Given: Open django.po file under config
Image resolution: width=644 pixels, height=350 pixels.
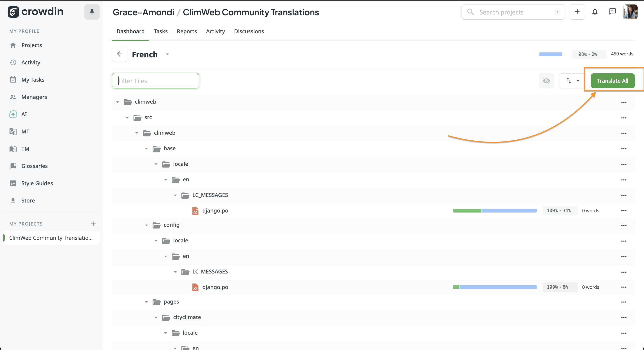Looking at the screenshot, I should 215,287.
